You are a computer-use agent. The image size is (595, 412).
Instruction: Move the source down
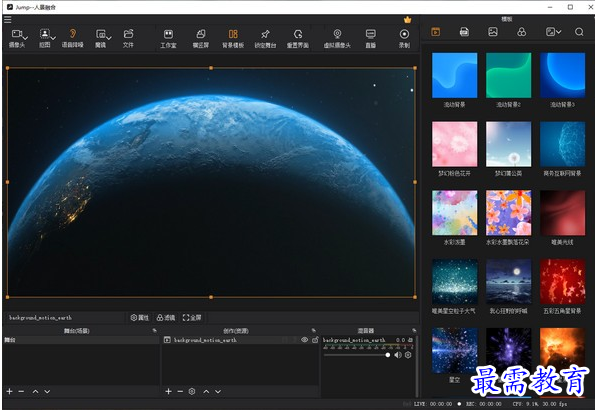218,391
